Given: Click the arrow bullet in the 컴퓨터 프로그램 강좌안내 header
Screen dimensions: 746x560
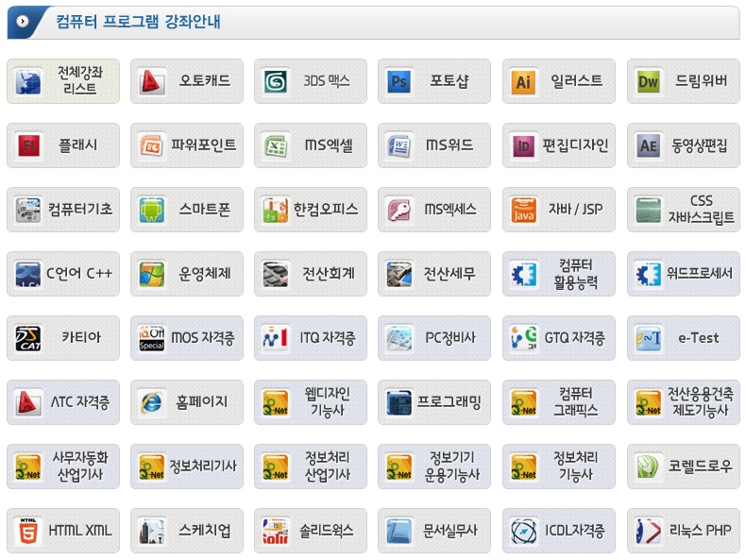Looking at the screenshot, I should (x=23, y=22).
